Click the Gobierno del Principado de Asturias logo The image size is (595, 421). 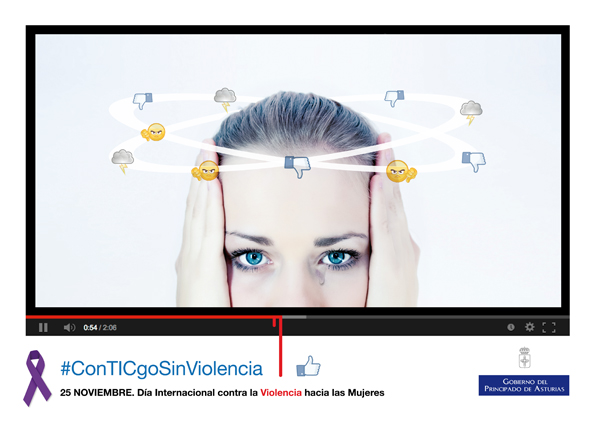[524, 385]
